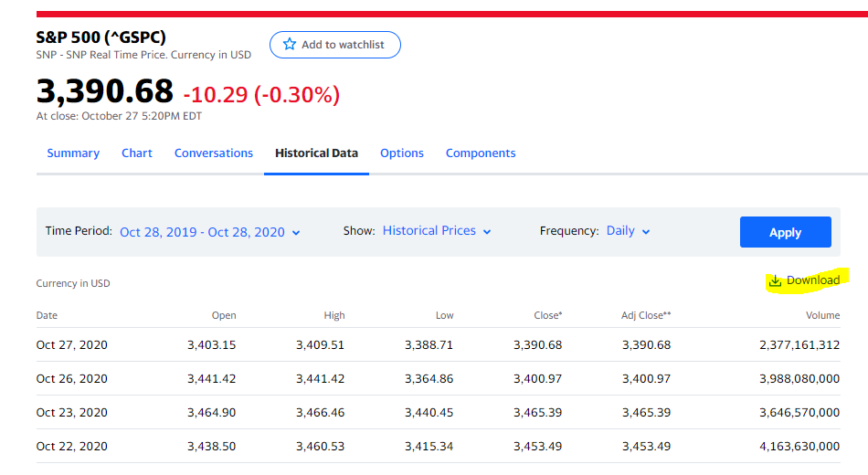Click the Download link text
868x475 pixels.
coord(812,280)
